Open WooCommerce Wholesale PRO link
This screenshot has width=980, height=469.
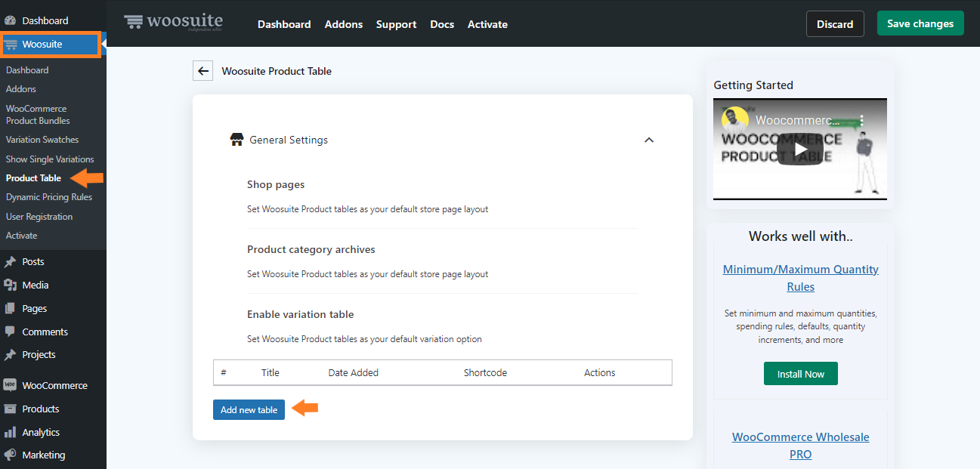801,446
